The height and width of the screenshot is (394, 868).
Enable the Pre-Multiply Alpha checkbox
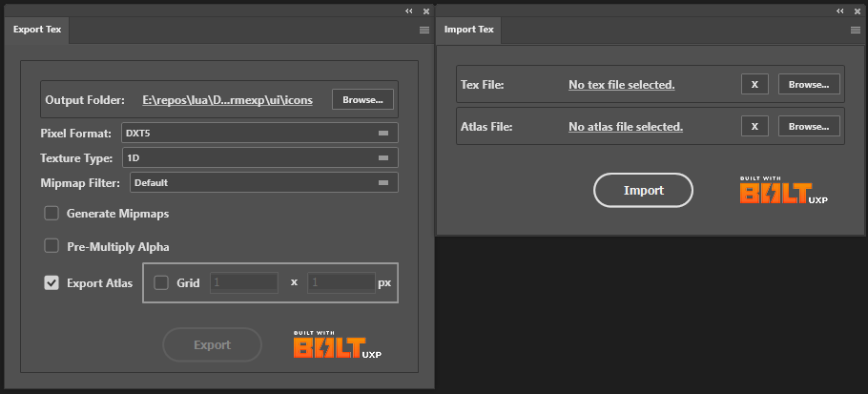[52, 246]
